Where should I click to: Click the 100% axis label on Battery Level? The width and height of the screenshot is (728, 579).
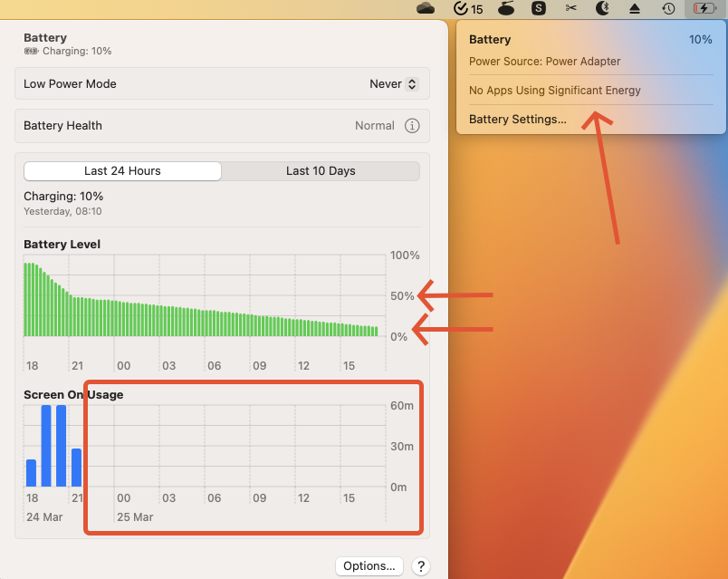point(405,256)
